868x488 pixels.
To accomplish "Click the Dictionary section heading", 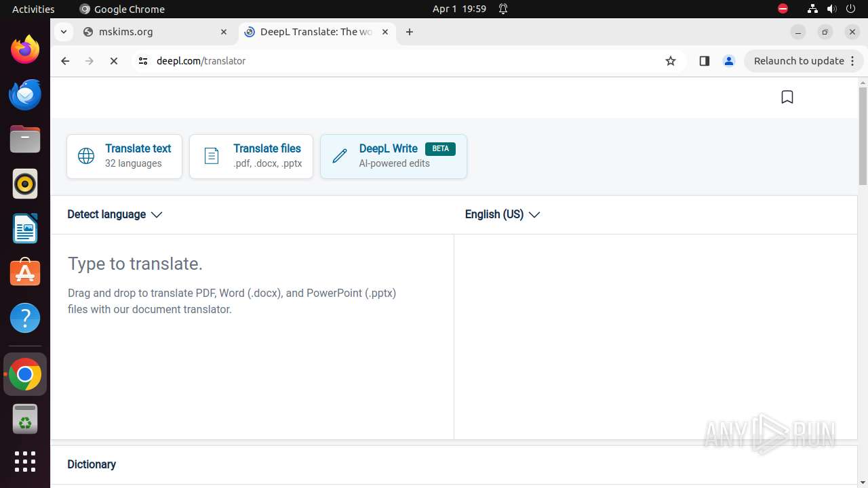I will (x=92, y=464).
